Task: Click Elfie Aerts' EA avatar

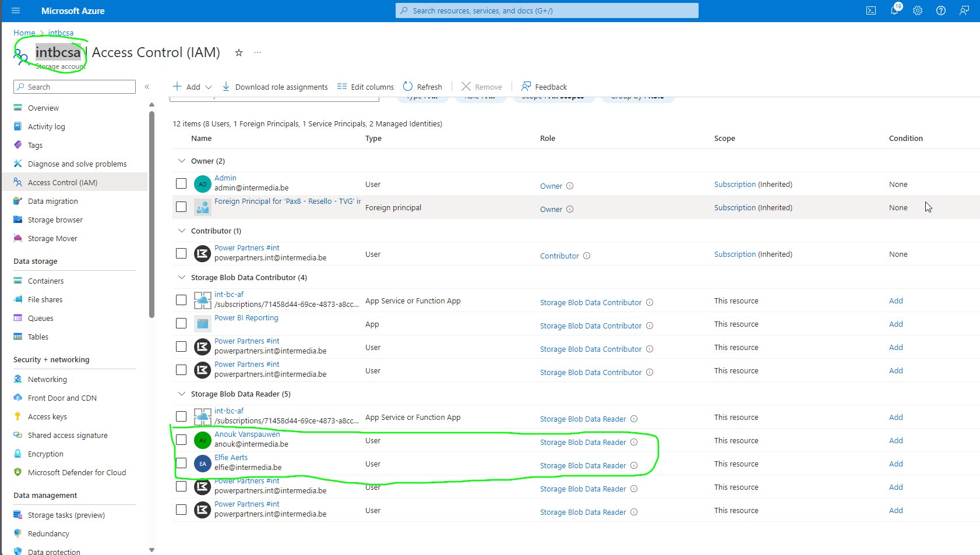Action: [x=202, y=464]
